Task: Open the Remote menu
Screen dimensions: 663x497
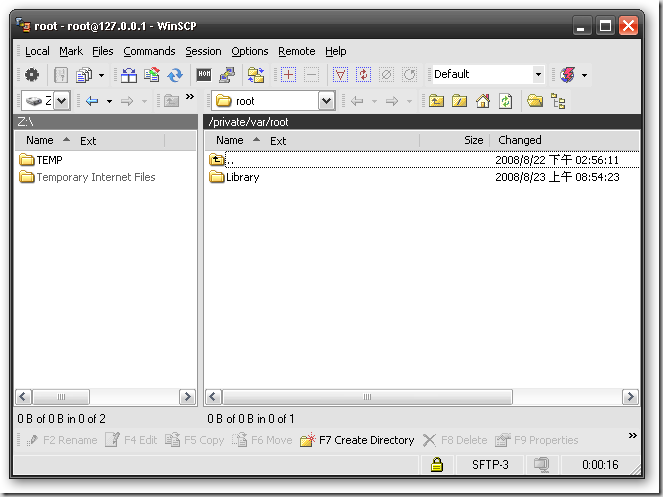Action: point(296,51)
